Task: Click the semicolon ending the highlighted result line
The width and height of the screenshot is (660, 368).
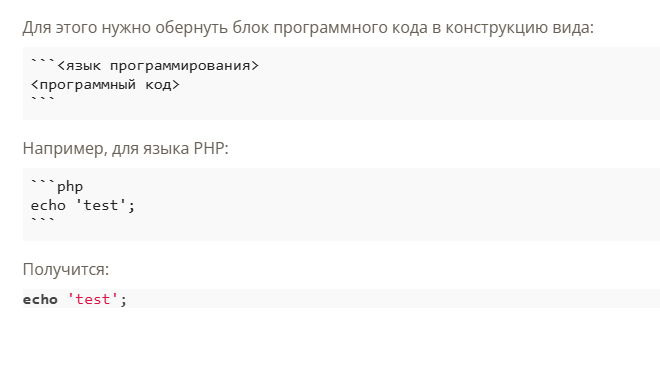Action: click(123, 301)
